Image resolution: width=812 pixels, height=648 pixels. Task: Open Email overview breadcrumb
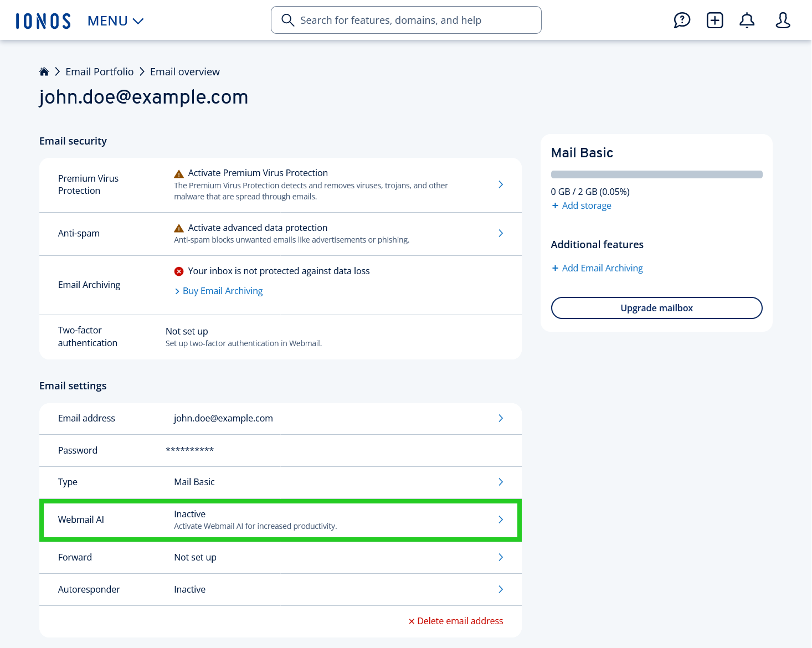point(185,71)
